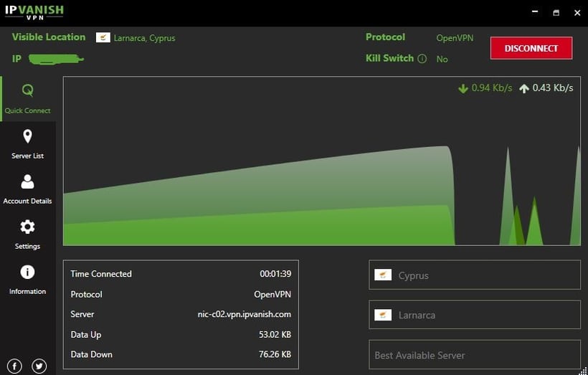588x375 pixels.
Task: Open the Quick Connect tab
Action: coord(28,99)
